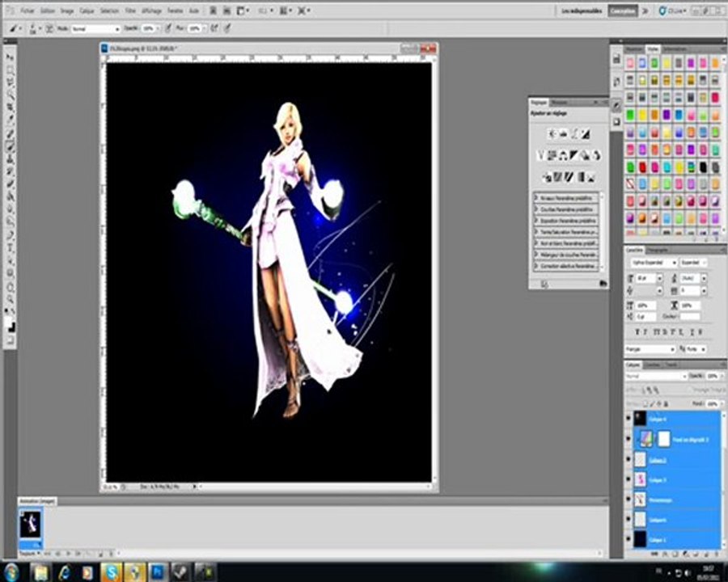Open Skype from the taskbar
The height and width of the screenshot is (582, 728).
click(x=112, y=571)
